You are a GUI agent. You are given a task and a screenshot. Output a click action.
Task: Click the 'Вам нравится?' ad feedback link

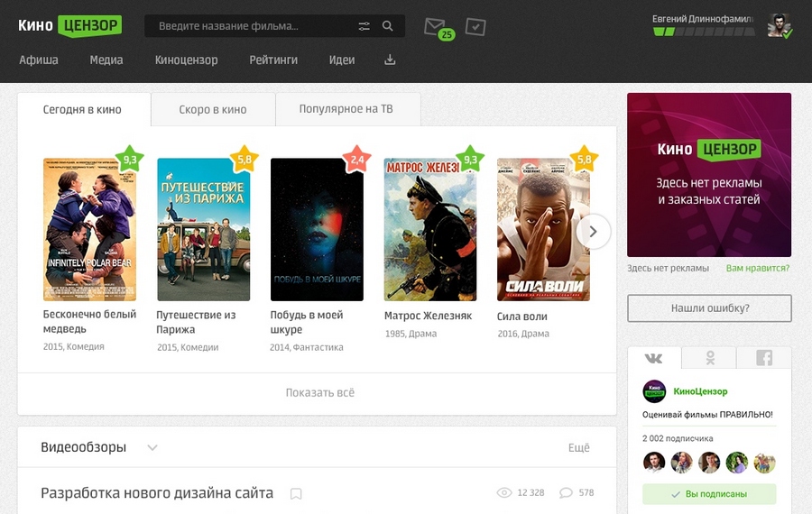pyautogui.click(x=758, y=268)
